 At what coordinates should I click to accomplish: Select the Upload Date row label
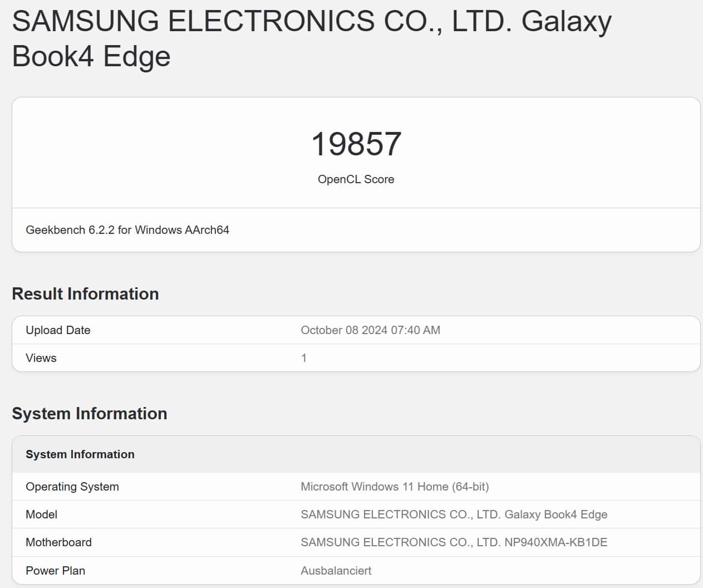click(58, 330)
